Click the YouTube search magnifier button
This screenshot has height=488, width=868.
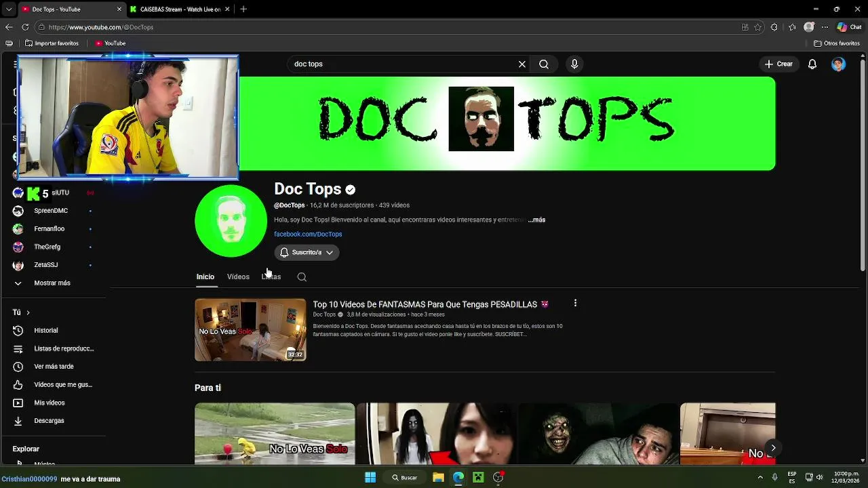[x=544, y=64]
